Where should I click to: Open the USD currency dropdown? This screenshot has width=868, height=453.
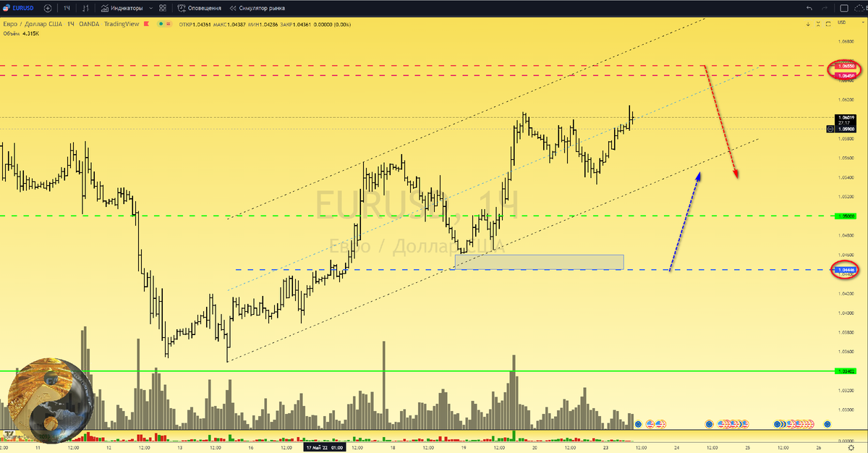click(x=851, y=22)
